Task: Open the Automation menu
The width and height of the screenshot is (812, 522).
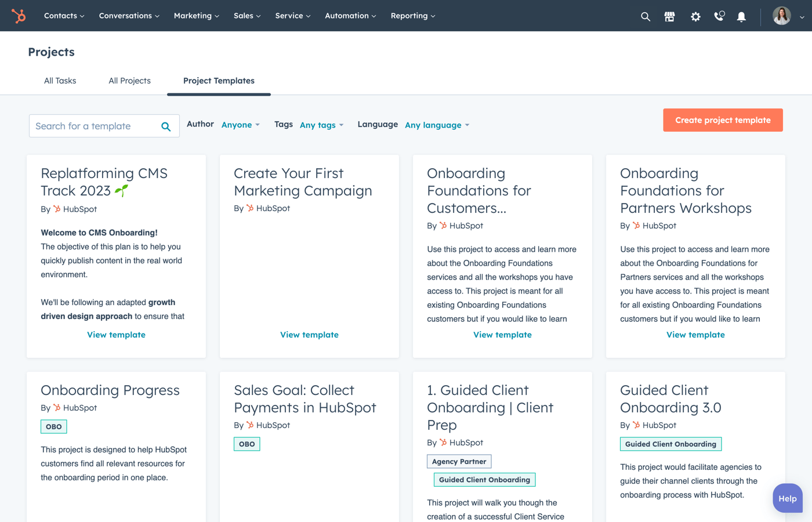Action: tap(350, 16)
